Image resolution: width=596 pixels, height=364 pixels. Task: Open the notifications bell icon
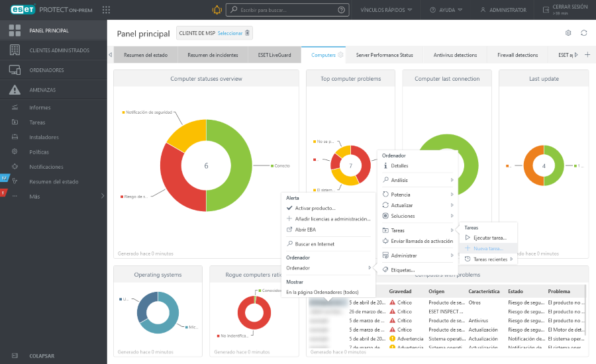217,10
